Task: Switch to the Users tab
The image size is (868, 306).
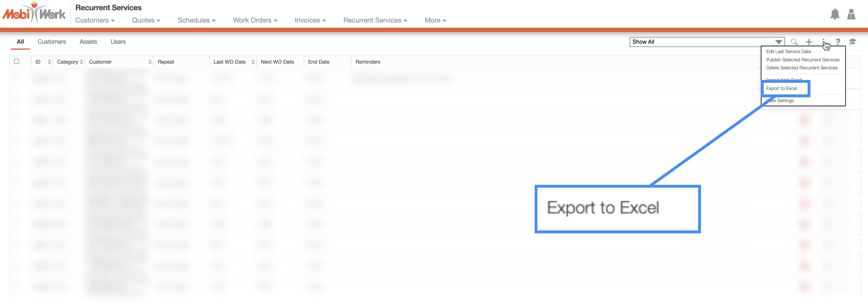Action: [118, 42]
